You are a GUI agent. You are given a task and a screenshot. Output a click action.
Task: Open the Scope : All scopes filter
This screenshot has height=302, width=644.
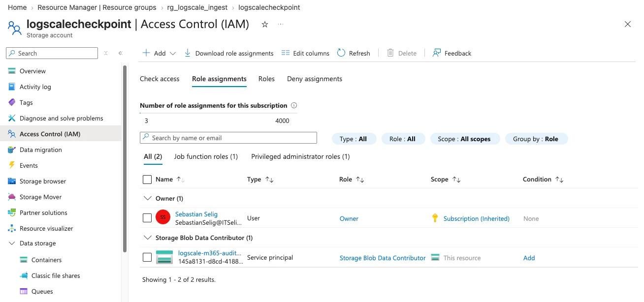465,139
